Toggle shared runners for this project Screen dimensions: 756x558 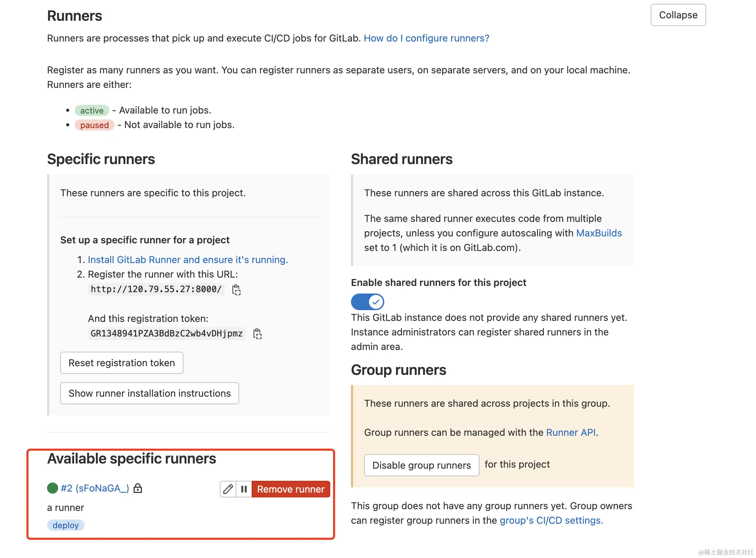point(367,302)
